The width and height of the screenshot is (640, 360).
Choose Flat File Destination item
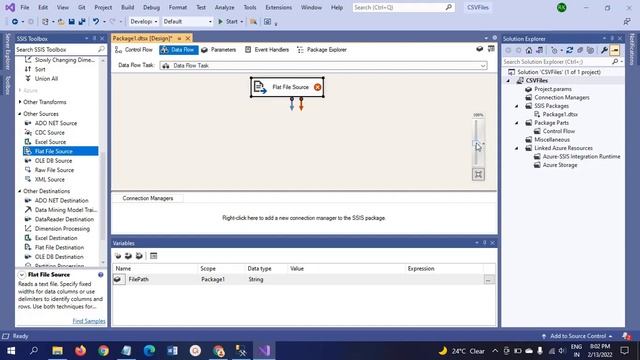(x=59, y=247)
